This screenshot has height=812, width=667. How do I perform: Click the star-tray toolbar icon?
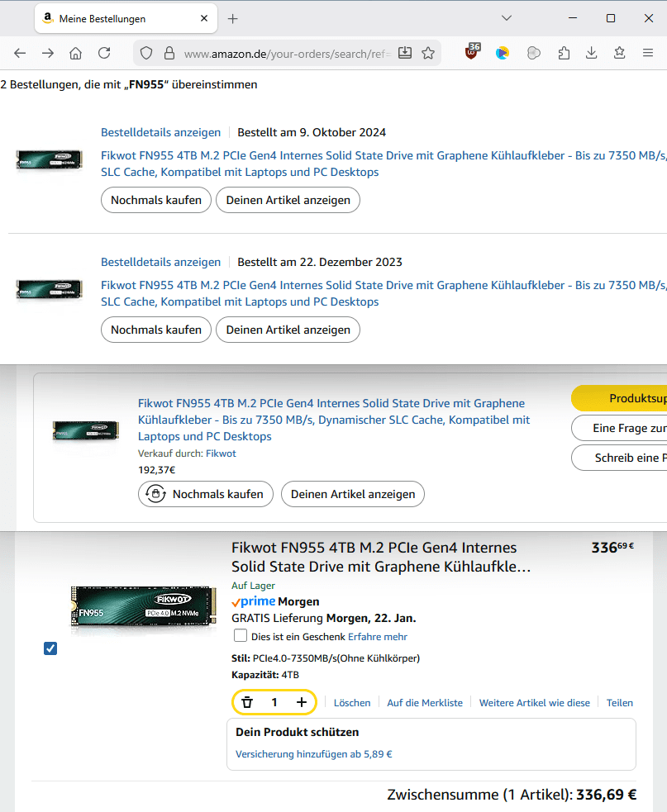[x=619, y=53]
